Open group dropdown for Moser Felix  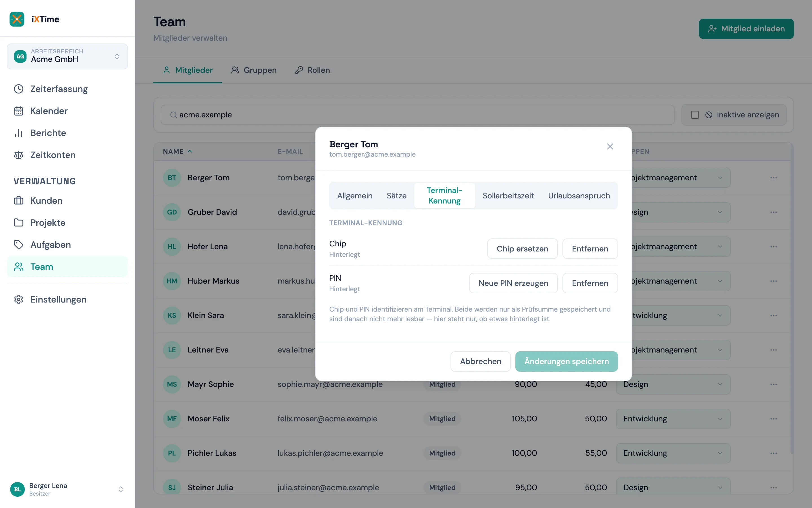(x=673, y=419)
